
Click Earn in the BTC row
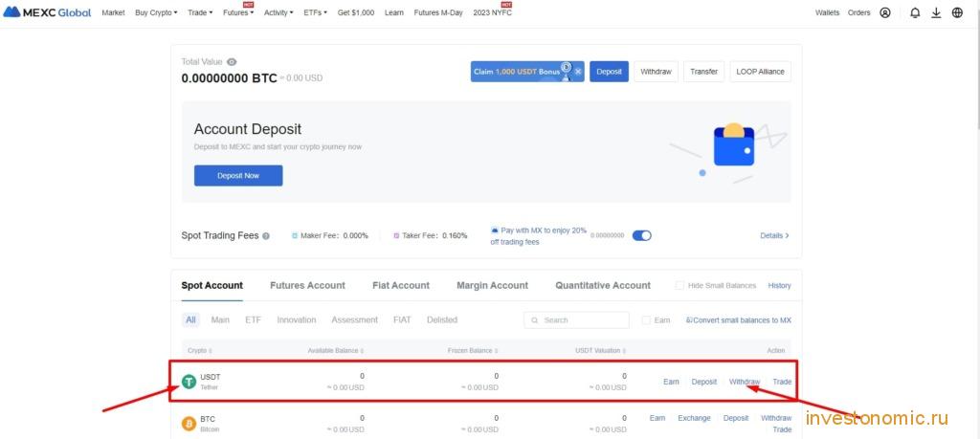click(x=657, y=418)
